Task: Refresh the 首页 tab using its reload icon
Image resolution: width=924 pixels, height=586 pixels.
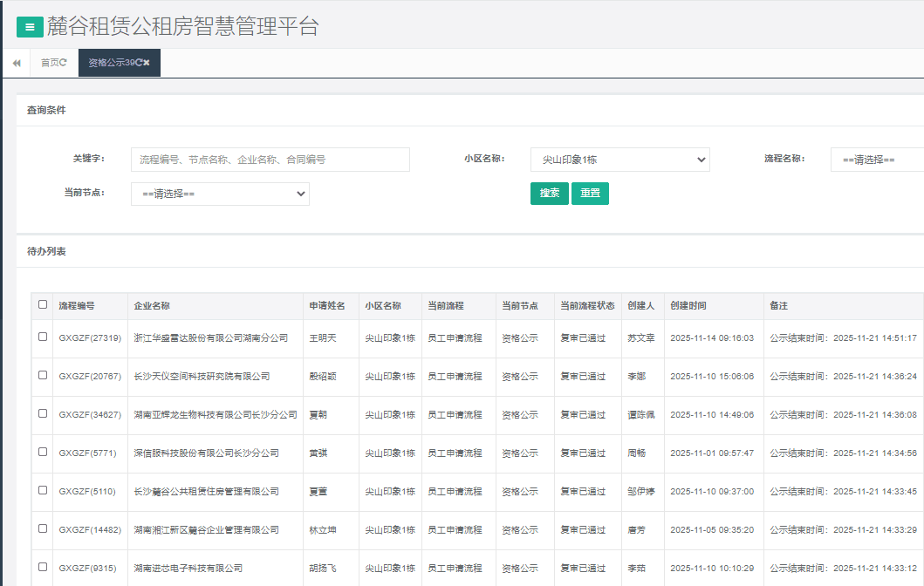Action: point(64,63)
